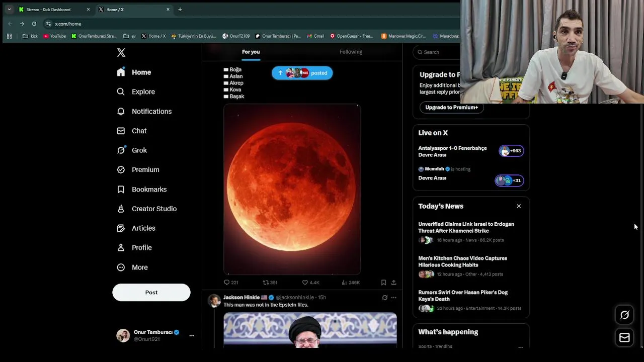Open Notifications from the sidebar
Image resolution: width=644 pixels, height=362 pixels.
pyautogui.click(x=144, y=111)
